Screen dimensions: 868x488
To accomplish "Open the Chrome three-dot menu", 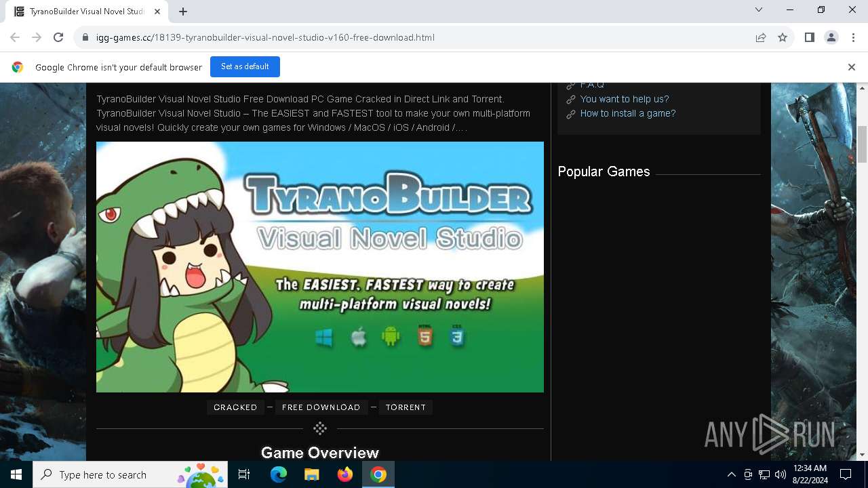I will 852,37.
